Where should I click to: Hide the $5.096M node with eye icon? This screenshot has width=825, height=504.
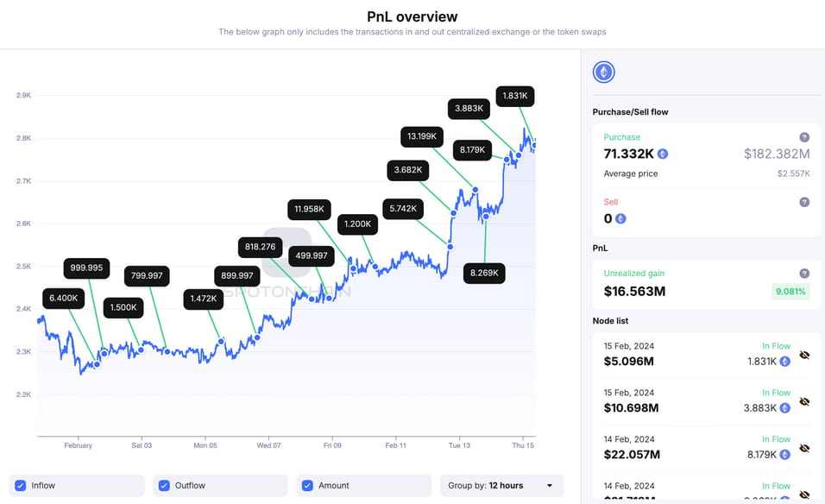tap(804, 355)
